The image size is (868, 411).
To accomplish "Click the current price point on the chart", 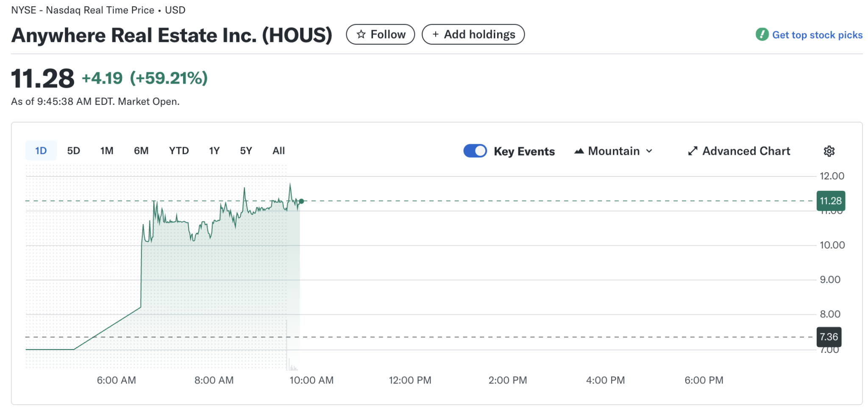I will point(301,201).
